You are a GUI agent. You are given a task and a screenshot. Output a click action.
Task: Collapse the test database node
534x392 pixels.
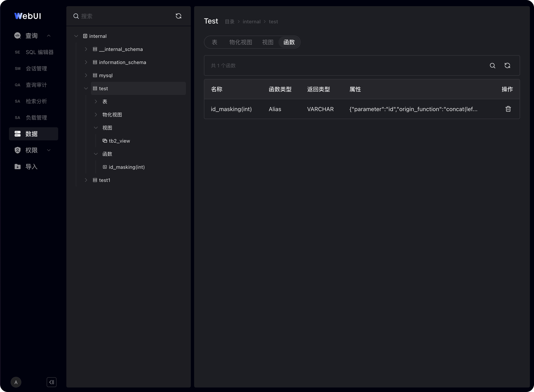tap(86, 89)
